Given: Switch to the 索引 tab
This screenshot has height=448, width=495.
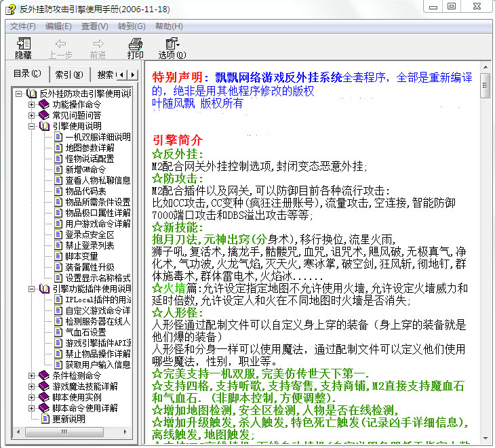Looking at the screenshot, I should tap(68, 75).
